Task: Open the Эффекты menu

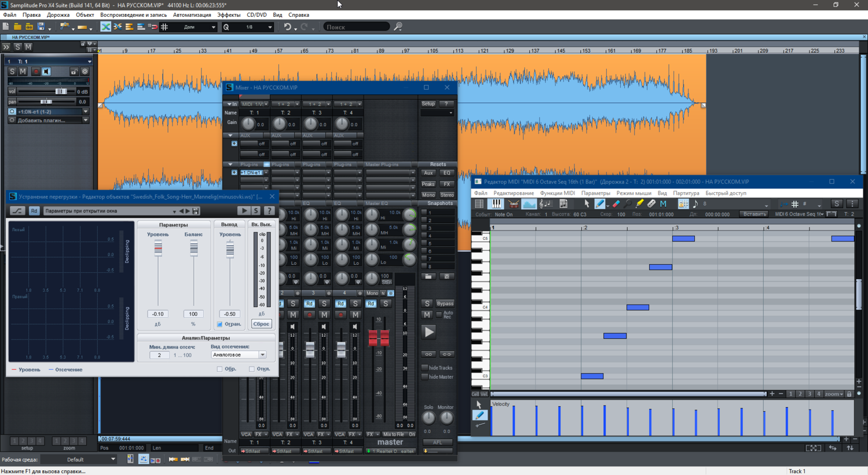Action: pyautogui.click(x=228, y=15)
